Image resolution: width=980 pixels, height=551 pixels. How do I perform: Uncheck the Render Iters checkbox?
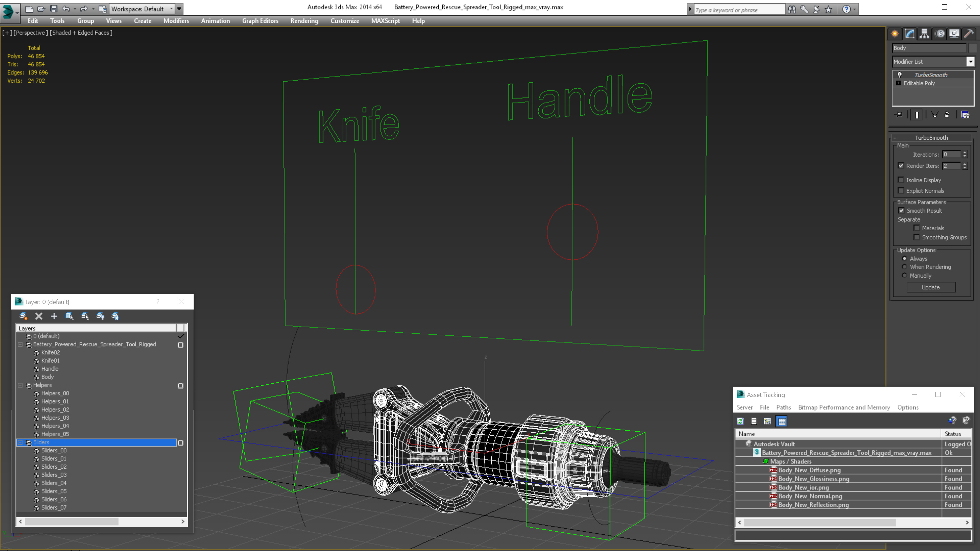coord(901,166)
